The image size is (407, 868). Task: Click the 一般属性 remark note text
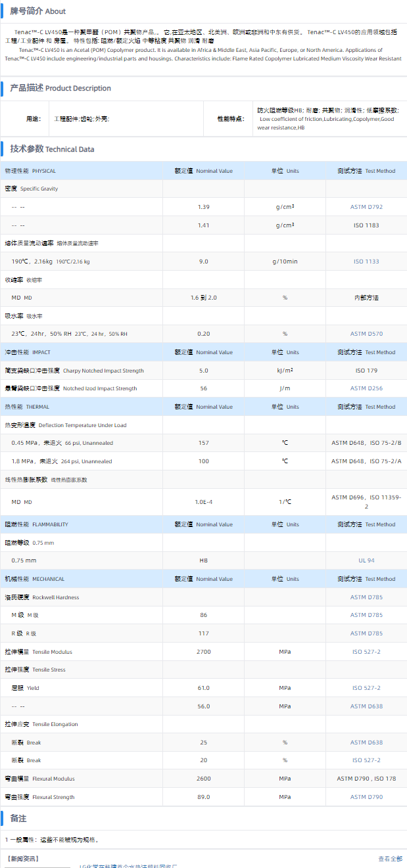click(x=52, y=840)
